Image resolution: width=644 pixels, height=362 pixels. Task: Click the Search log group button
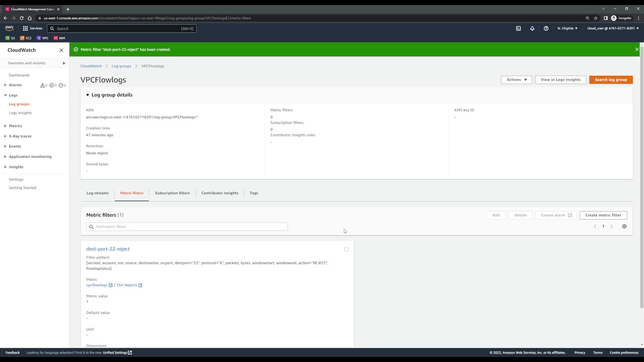[610, 80]
